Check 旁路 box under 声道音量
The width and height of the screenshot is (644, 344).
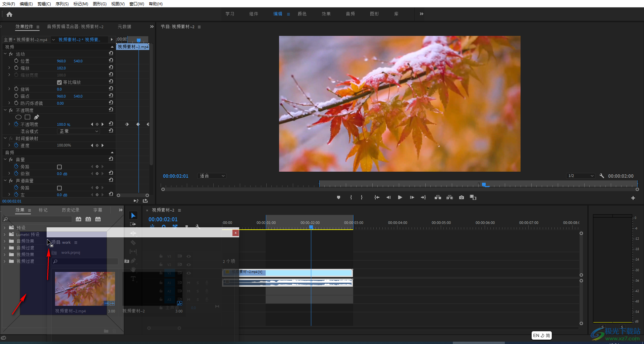[x=59, y=188]
